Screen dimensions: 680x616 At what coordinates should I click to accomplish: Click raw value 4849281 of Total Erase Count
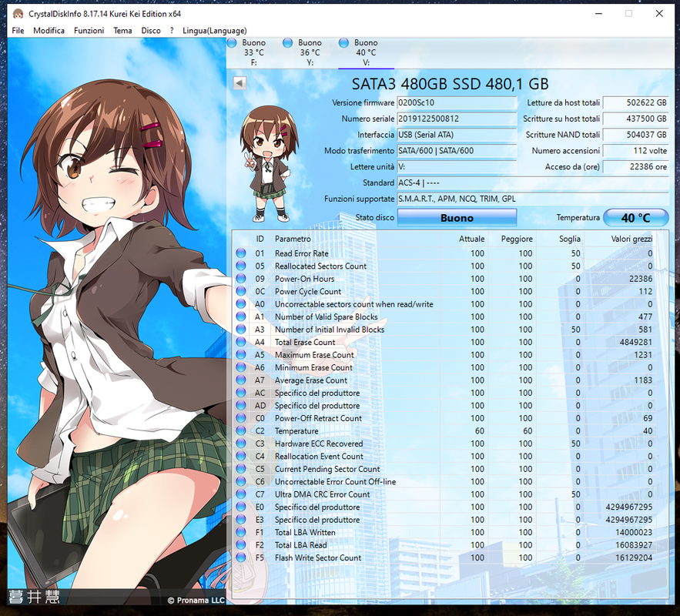coord(635,342)
